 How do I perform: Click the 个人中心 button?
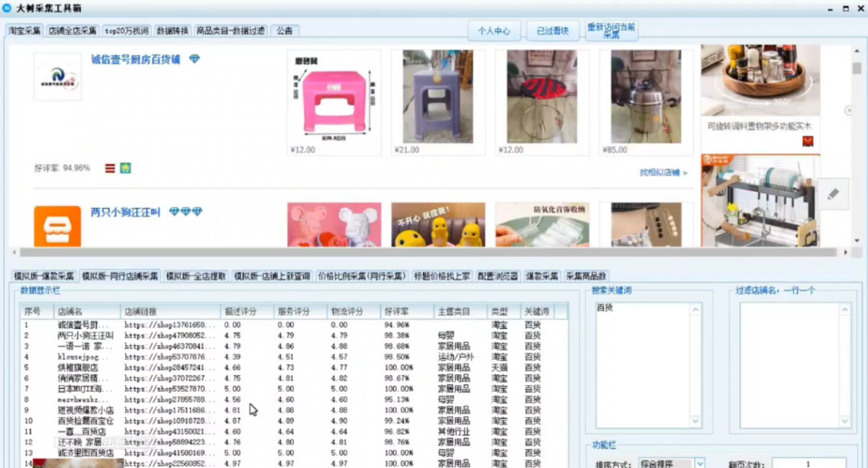click(494, 31)
